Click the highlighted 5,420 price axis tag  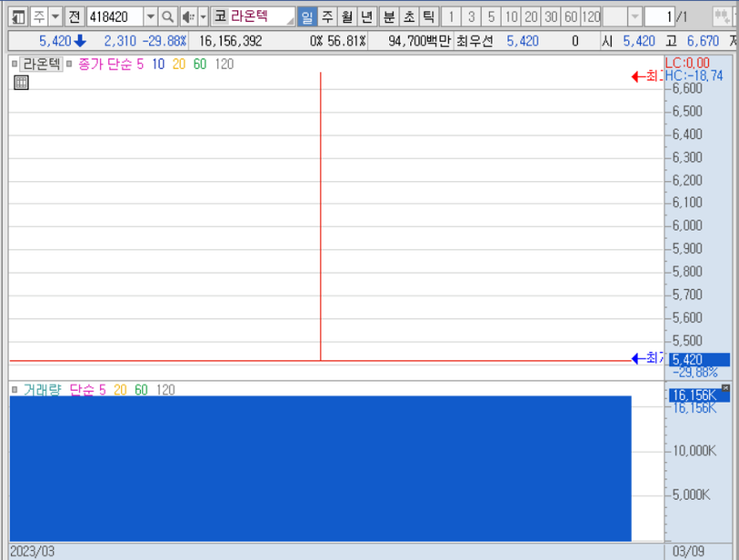[699, 359]
